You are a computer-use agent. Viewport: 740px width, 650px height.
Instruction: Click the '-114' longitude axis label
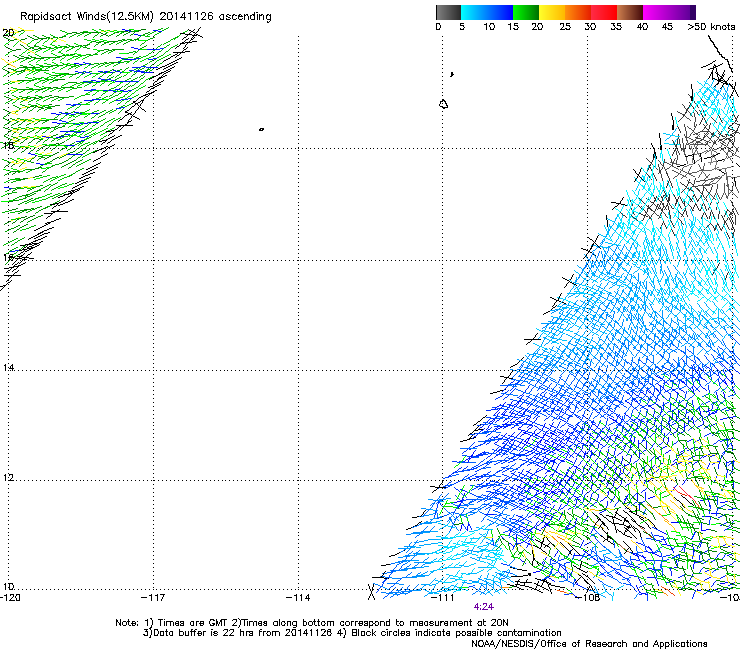[298, 598]
